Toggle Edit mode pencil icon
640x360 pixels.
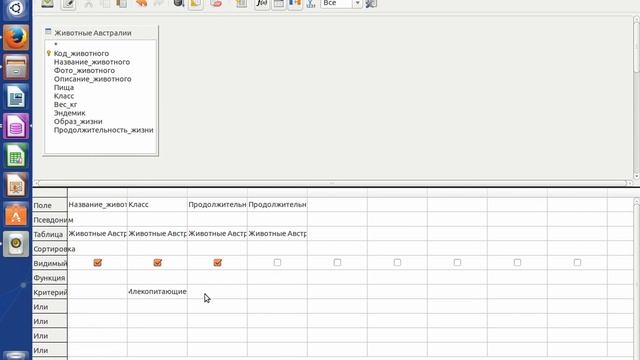click(68, 4)
